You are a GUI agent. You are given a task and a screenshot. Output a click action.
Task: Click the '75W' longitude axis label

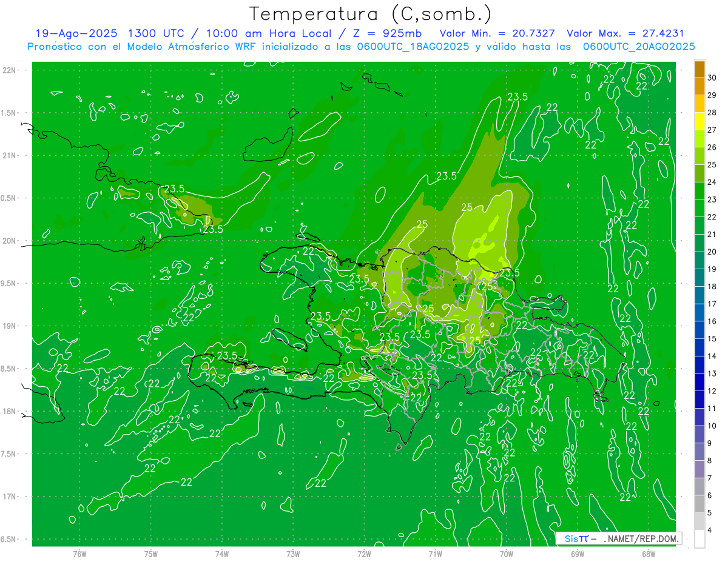[x=151, y=554]
